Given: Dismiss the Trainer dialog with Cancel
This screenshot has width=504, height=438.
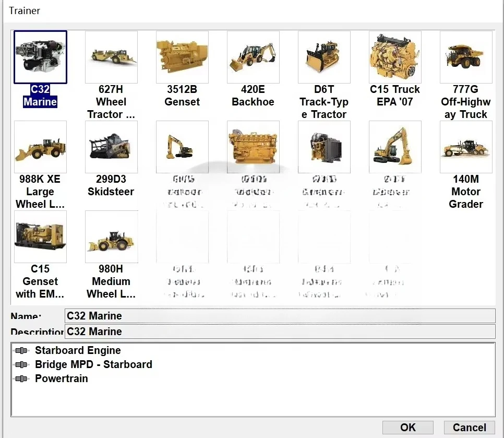Looking at the screenshot, I should 469,428.
